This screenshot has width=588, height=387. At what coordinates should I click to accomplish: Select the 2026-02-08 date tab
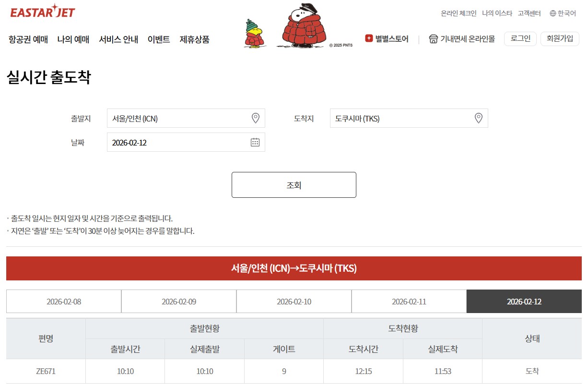64,302
